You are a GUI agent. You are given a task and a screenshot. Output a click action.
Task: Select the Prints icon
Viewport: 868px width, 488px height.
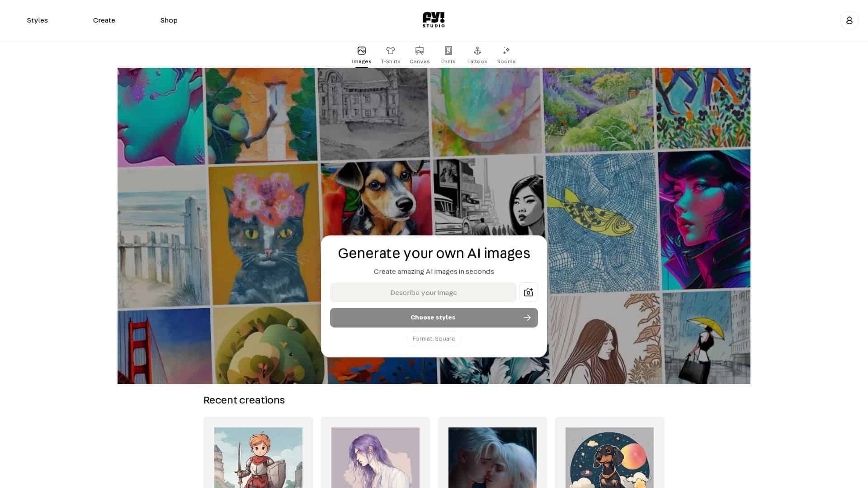[x=448, y=51]
